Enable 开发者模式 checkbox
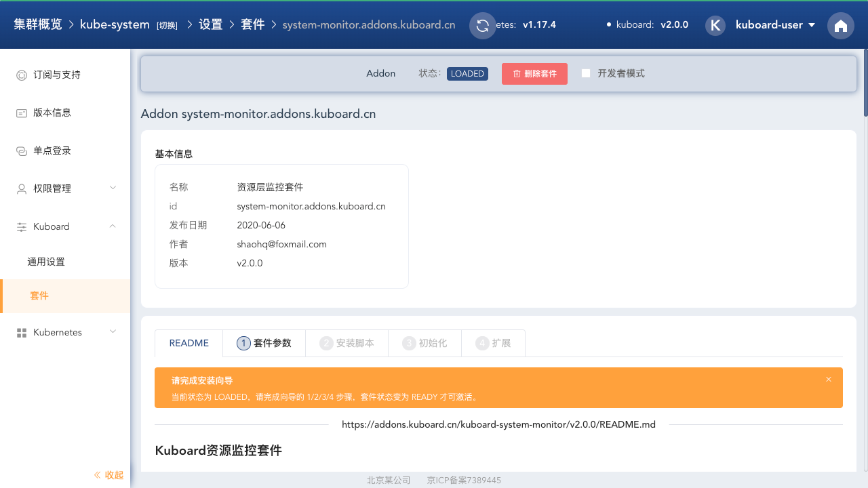868x488 pixels. pyautogui.click(x=586, y=73)
